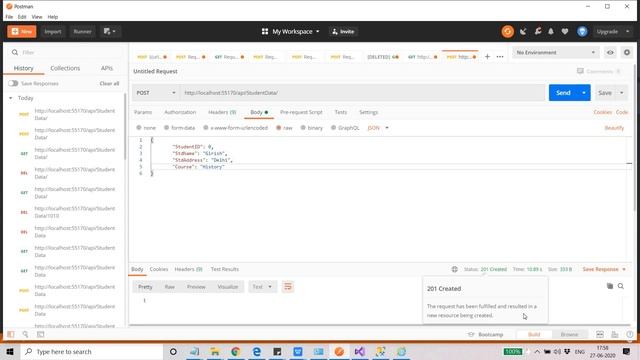The height and width of the screenshot is (360, 640).
Task: Click the orange sync icon in header
Action: click(x=507, y=31)
